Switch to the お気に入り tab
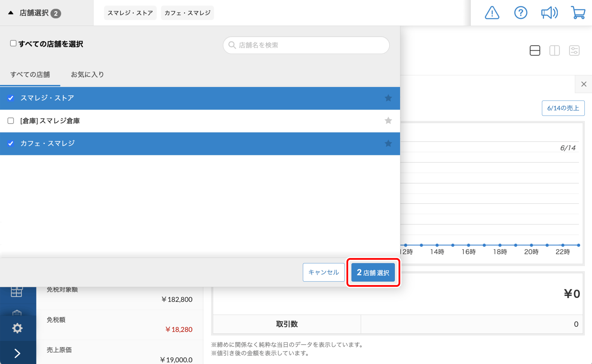The image size is (592, 364). coord(87,75)
